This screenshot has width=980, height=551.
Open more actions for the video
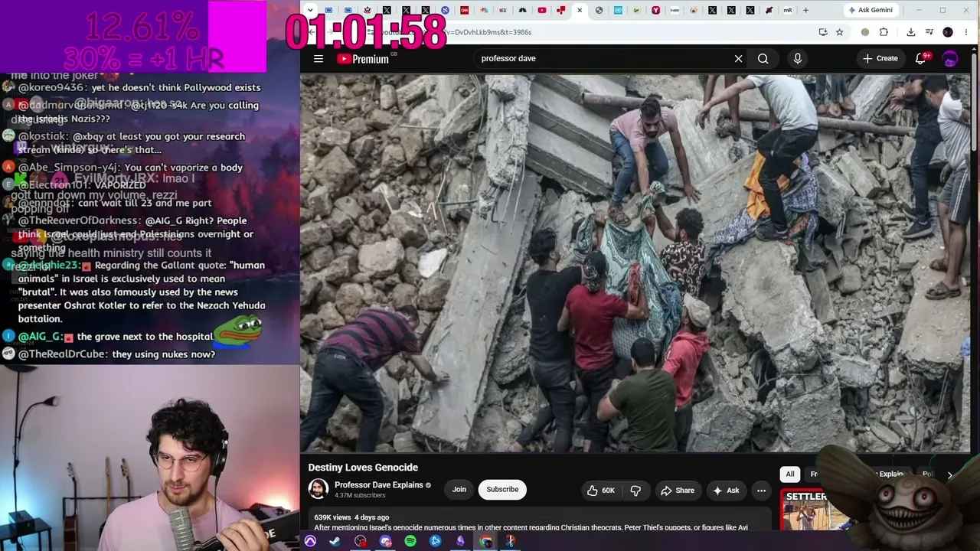[x=761, y=491]
